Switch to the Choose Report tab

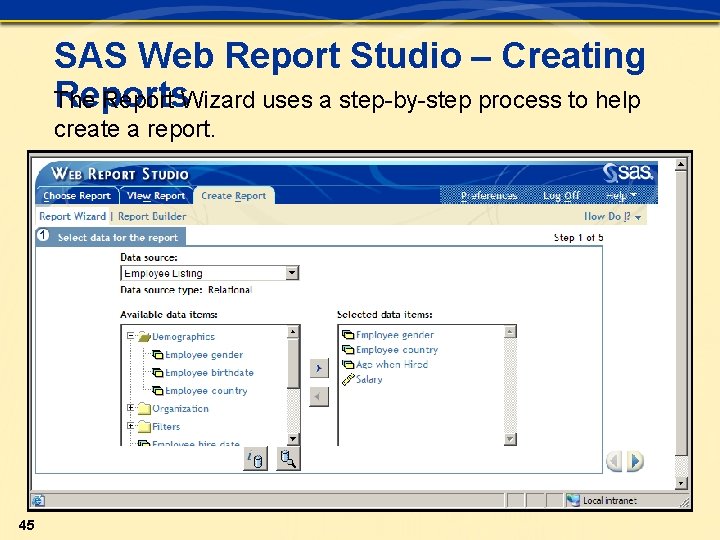pos(77,196)
